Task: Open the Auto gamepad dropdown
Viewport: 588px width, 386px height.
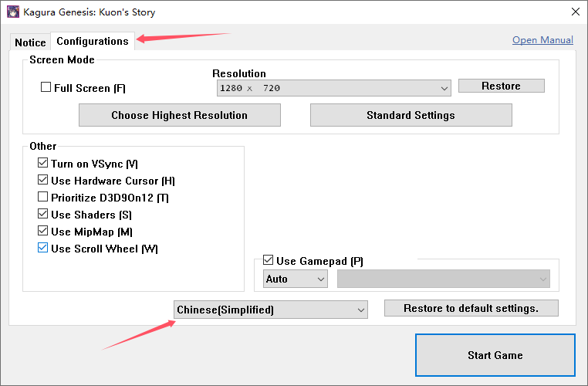Action: click(296, 279)
